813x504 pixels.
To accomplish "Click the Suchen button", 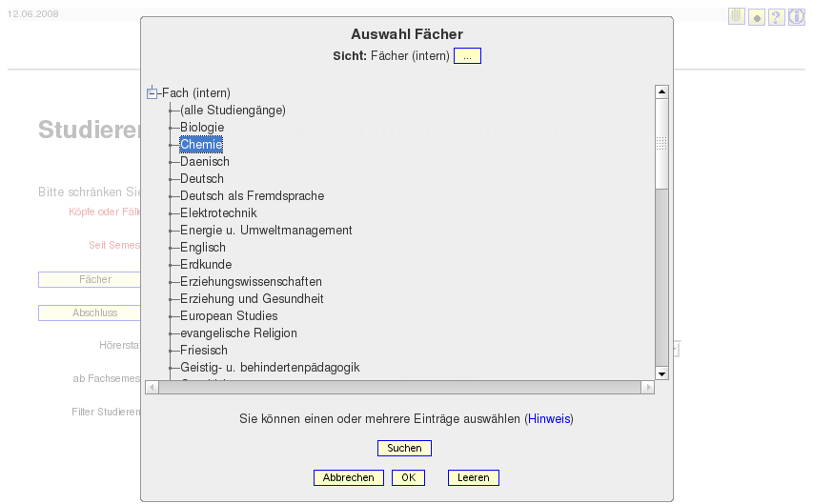I will (x=404, y=448).
